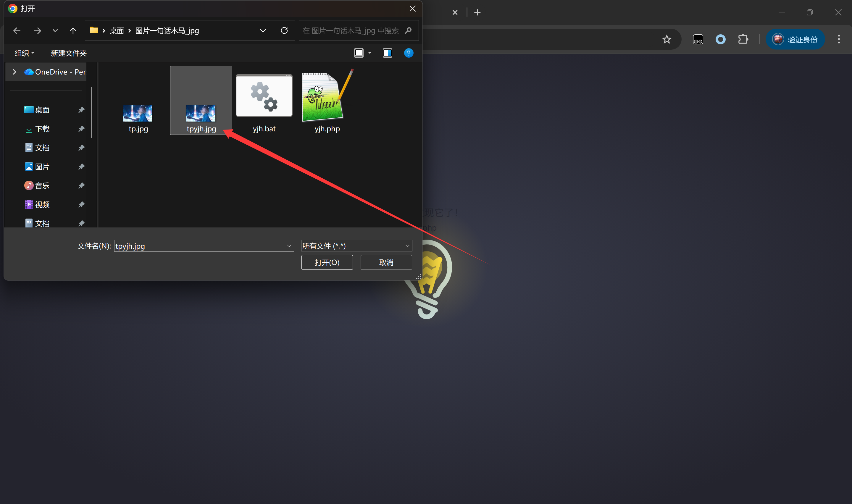
Task: Bookmark page with star icon
Action: tap(667, 39)
